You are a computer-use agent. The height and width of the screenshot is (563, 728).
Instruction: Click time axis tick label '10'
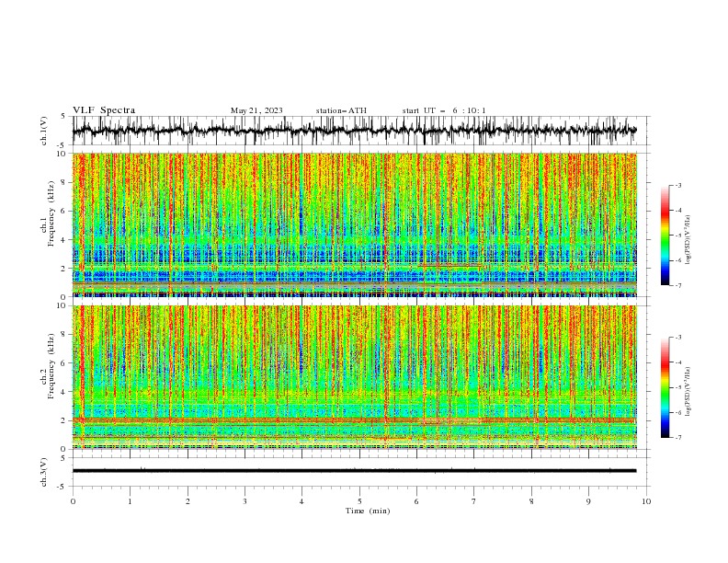click(x=646, y=501)
